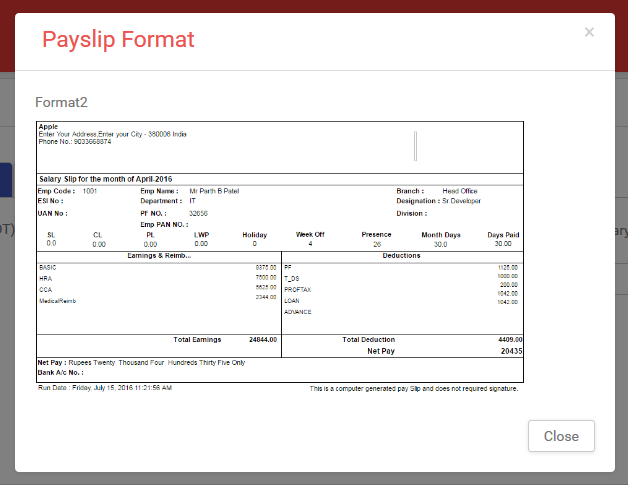This screenshot has width=628, height=485.
Task: Click the 'Department :' label
Action: [161, 201]
